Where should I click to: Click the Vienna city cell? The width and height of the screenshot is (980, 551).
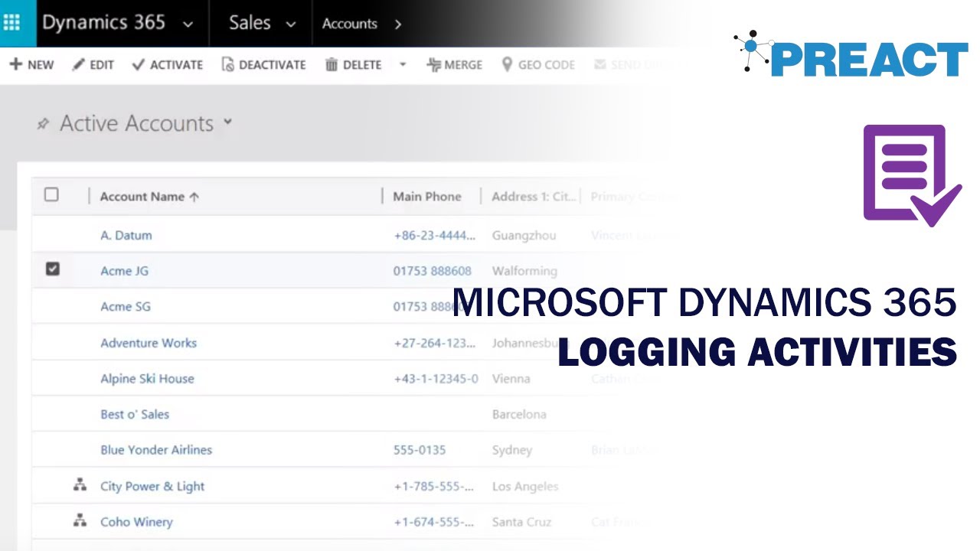pos(511,379)
